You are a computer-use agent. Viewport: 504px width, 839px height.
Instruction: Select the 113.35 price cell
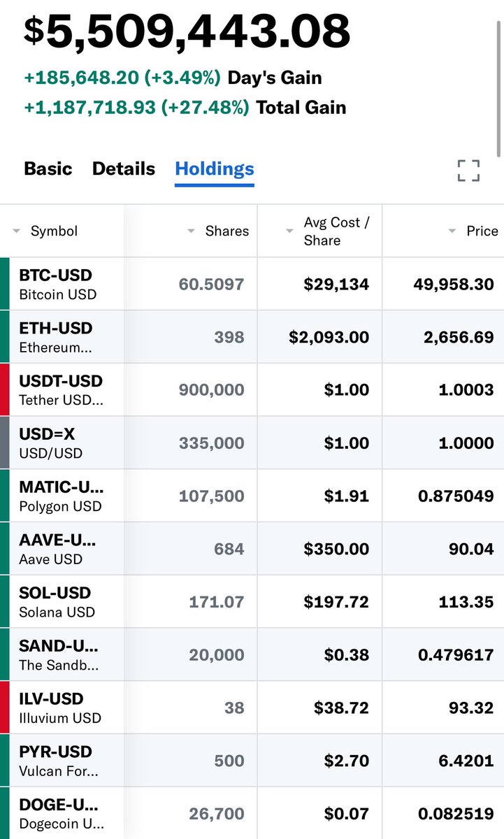443,602
